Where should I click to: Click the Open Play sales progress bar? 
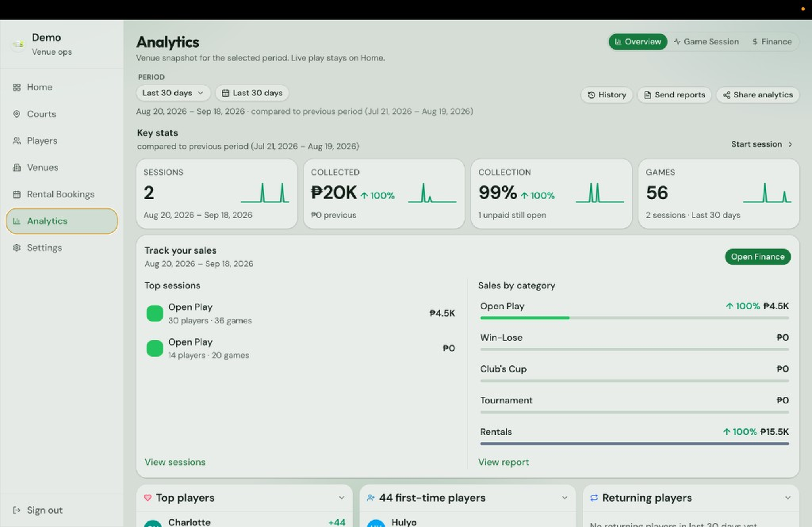(x=634, y=318)
